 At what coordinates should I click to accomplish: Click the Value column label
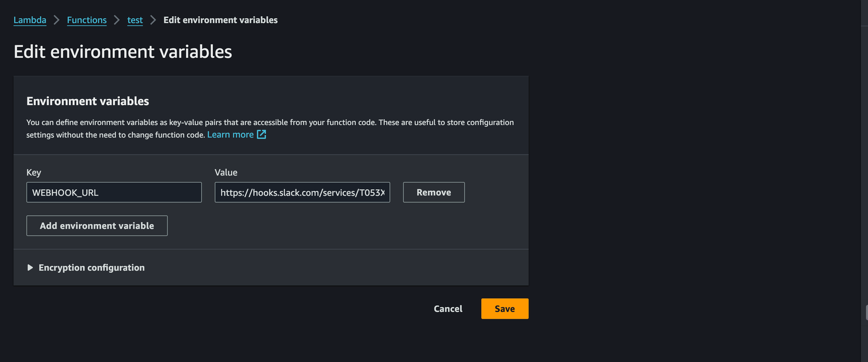226,172
